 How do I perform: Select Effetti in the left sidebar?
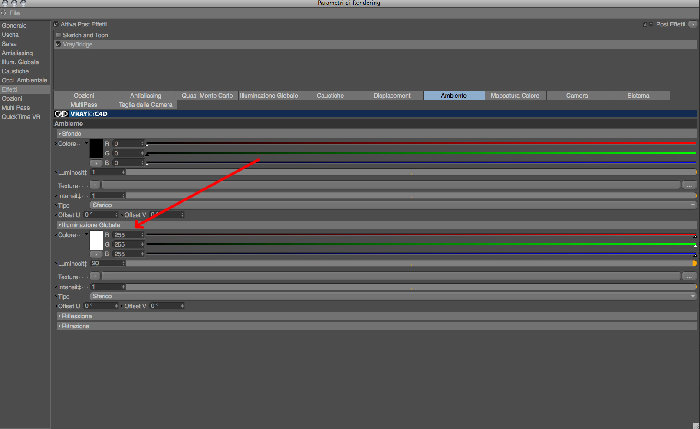(25, 89)
